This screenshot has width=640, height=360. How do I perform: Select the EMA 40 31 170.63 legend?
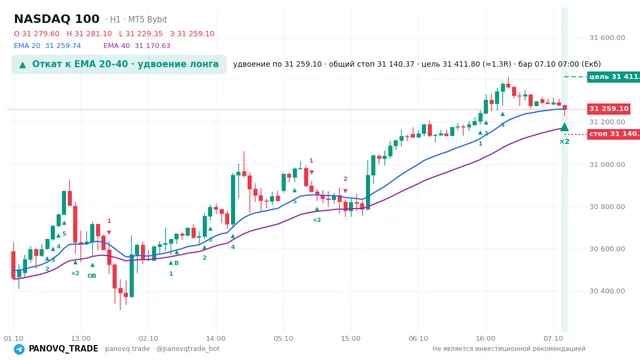(x=137, y=46)
